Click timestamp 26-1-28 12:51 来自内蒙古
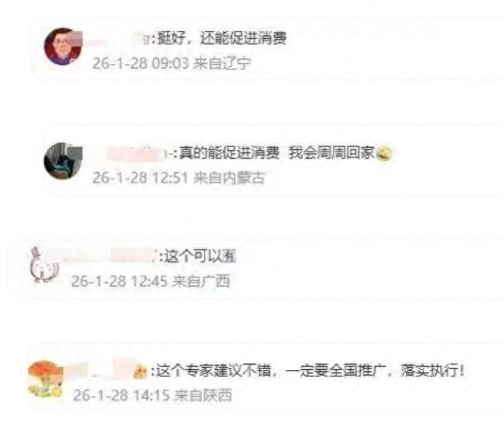 click(x=179, y=178)
